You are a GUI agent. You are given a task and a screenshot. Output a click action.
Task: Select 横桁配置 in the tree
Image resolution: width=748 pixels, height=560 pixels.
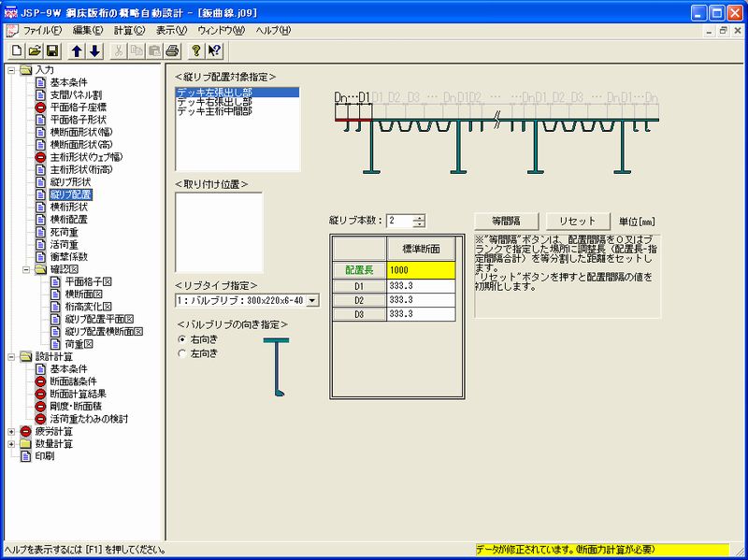68,219
